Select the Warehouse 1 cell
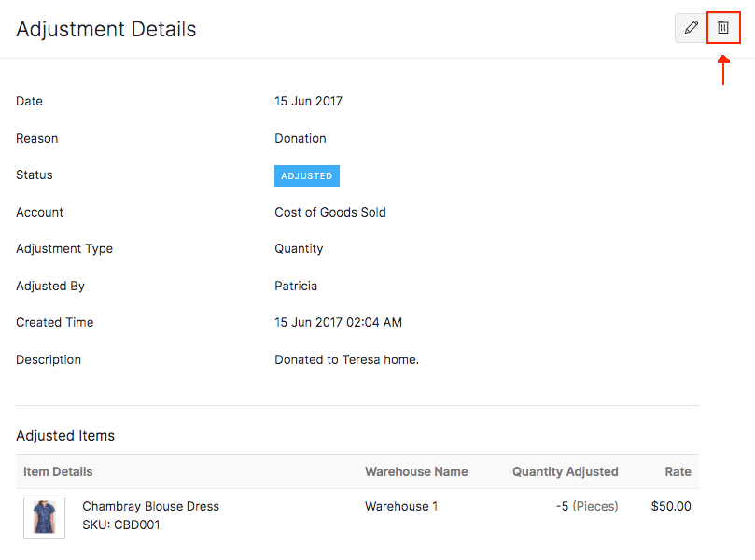 click(x=400, y=506)
